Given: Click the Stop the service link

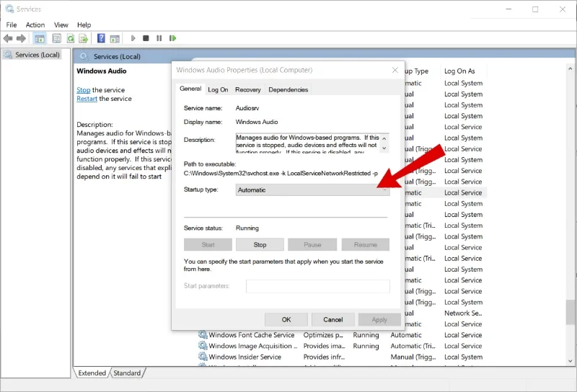Looking at the screenshot, I should tap(83, 90).
